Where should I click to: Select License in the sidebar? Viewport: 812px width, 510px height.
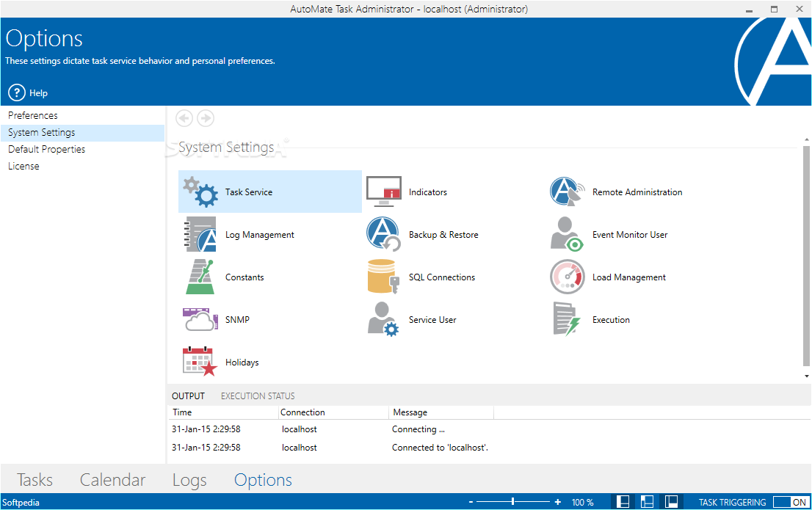(82, 166)
